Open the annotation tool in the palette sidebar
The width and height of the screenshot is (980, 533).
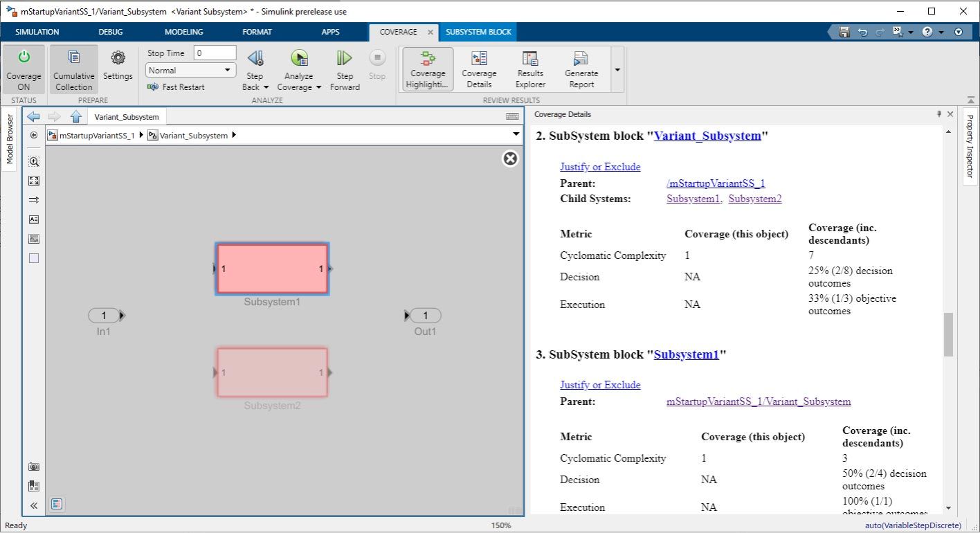click(x=33, y=219)
